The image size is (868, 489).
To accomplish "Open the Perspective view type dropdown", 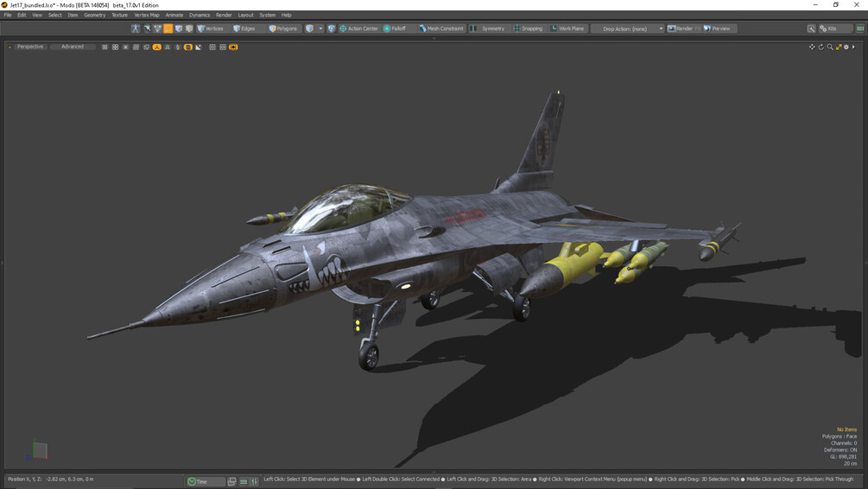I will (x=30, y=47).
